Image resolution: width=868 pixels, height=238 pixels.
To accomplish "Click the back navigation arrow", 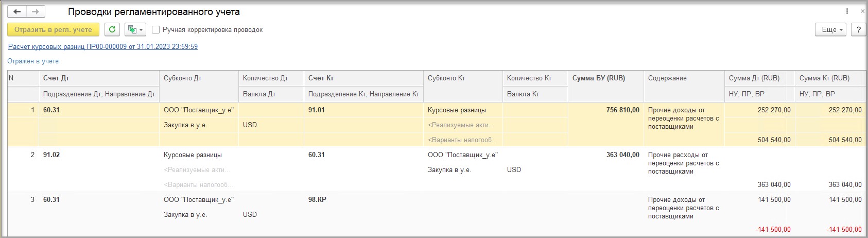I will coord(17,11).
